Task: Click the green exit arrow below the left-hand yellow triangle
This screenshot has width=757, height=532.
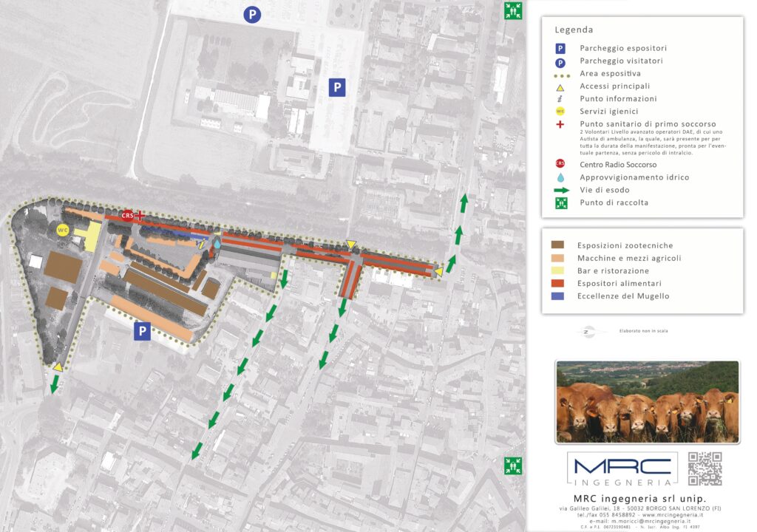Action: pos(55,385)
